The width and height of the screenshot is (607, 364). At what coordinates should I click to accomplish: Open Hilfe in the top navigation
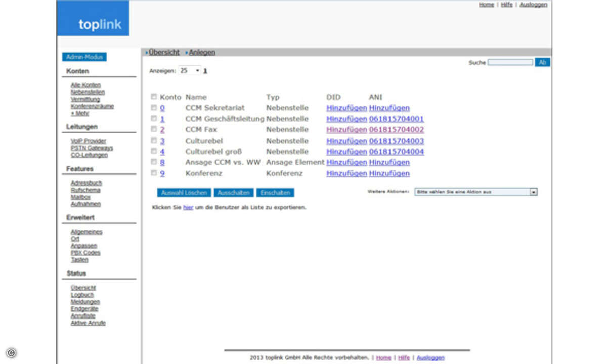pos(506,5)
